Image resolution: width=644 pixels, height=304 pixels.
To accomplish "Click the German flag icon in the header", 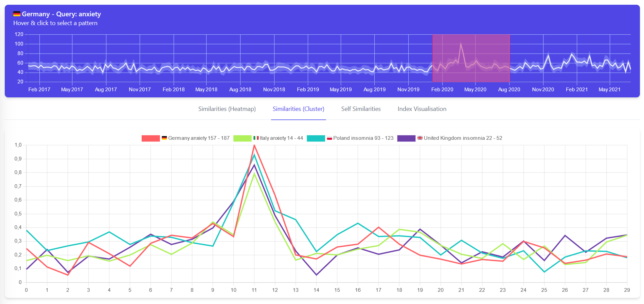I will click(17, 14).
